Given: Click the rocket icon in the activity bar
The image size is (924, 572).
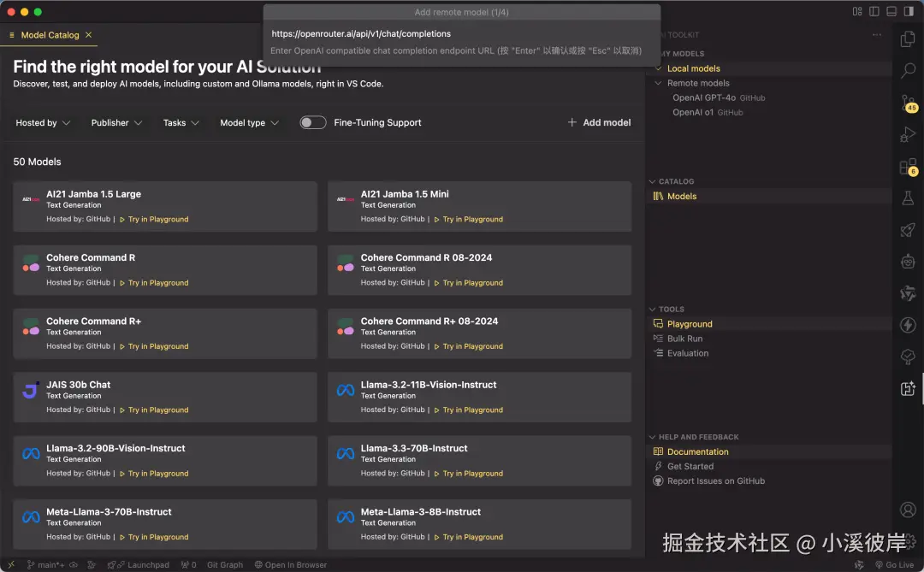Looking at the screenshot, I should [908, 230].
